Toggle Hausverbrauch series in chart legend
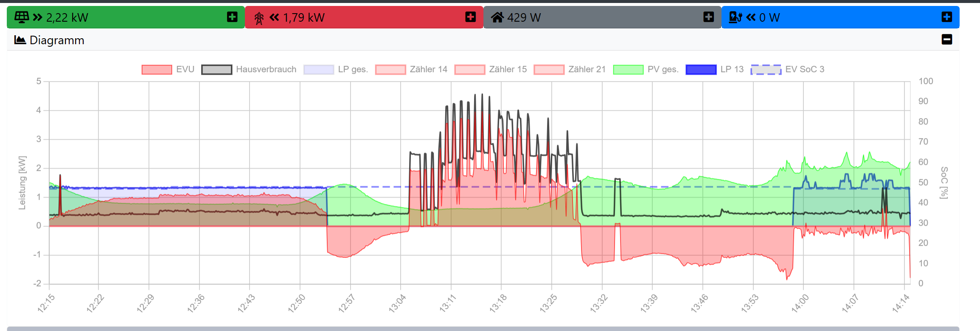 pyautogui.click(x=249, y=69)
